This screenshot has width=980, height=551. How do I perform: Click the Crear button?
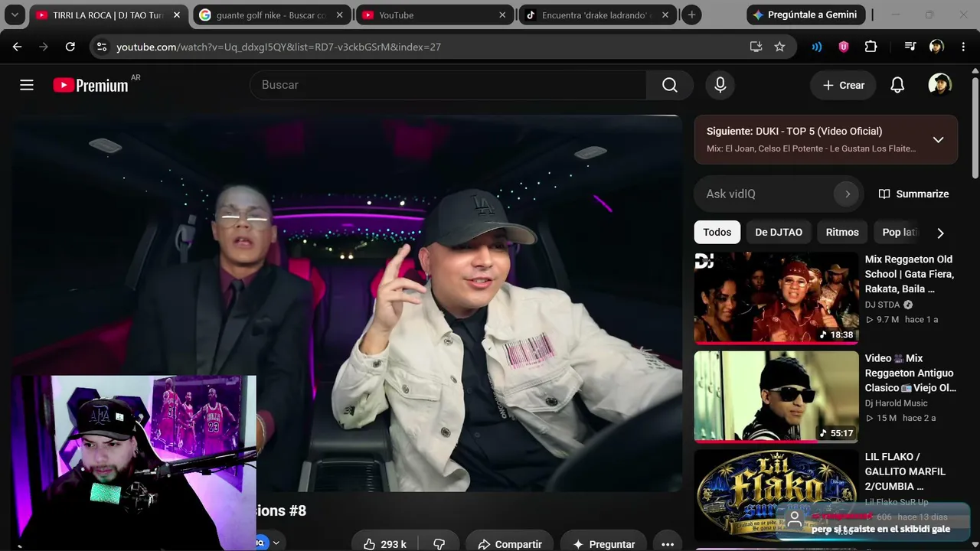pyautogui.click(x=843, y=85)
